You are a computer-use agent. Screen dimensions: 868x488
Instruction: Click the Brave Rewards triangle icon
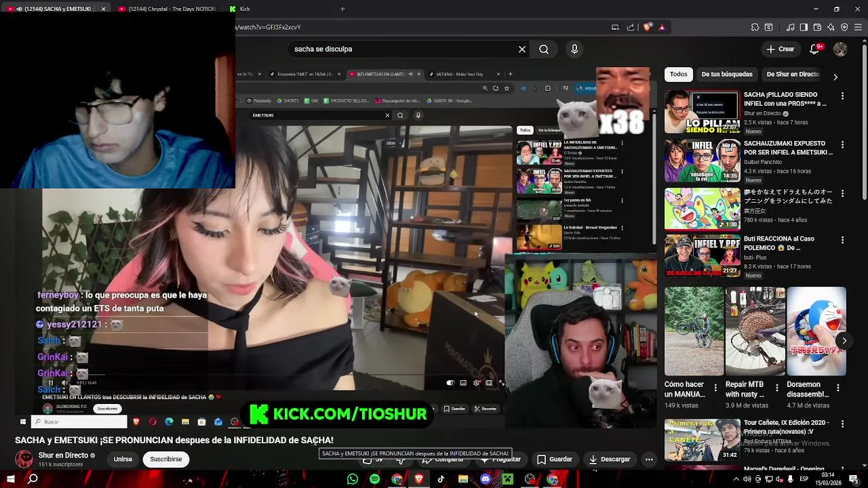(x=662, y=27)
